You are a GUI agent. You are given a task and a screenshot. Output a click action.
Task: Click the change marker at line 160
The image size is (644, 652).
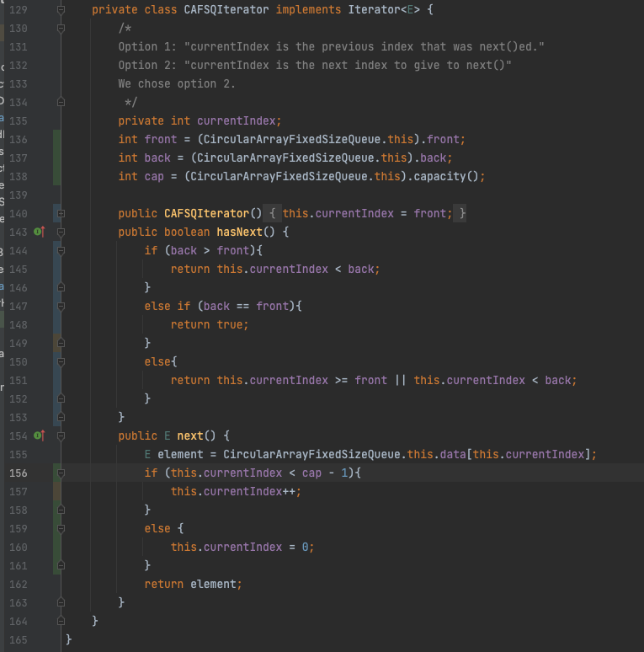coord(56,547)
